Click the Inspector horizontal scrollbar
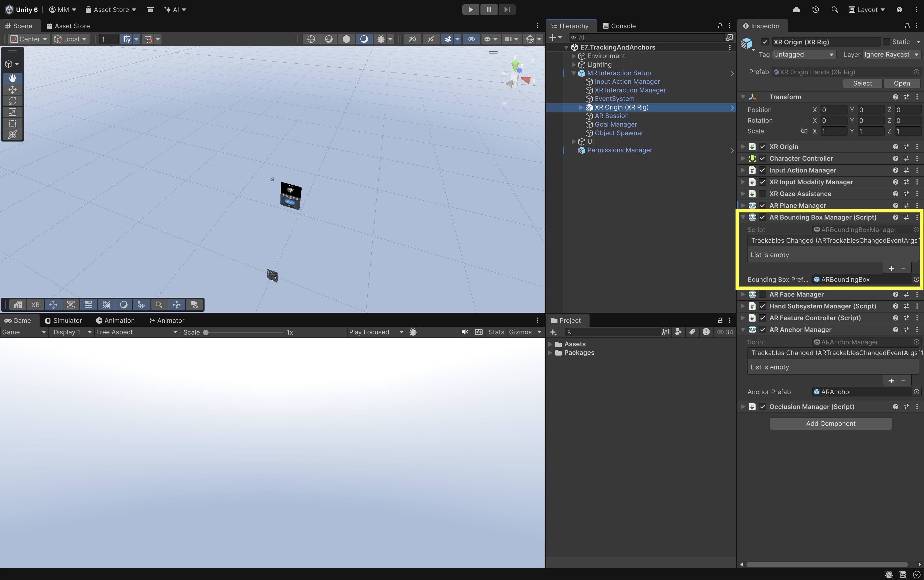This screenshot has width=924, height=580. (827, 564)
